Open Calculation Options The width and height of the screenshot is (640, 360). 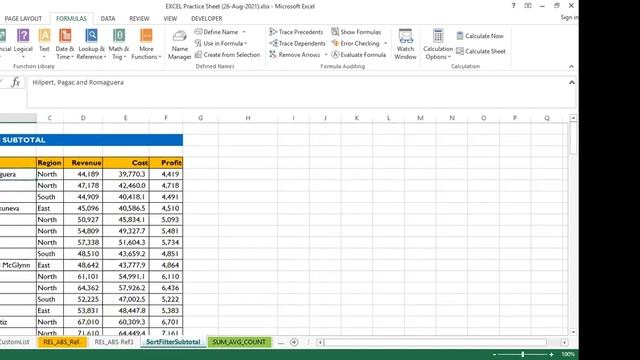(438, 44)
